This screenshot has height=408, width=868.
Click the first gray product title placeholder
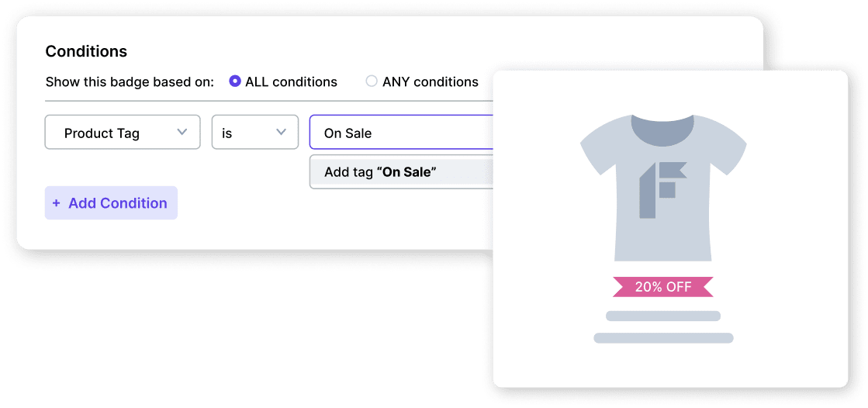pyautogui.click(x=663, y=316)
